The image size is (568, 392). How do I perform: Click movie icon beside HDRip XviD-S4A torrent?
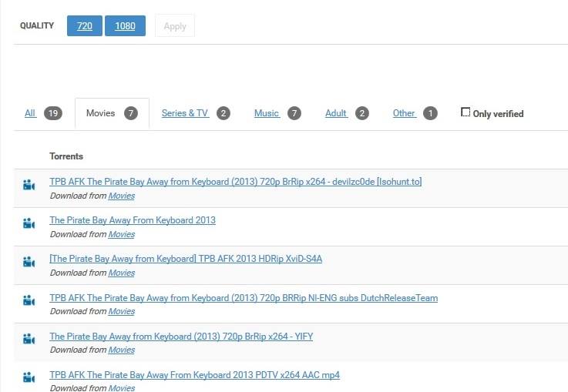(29, 262)
